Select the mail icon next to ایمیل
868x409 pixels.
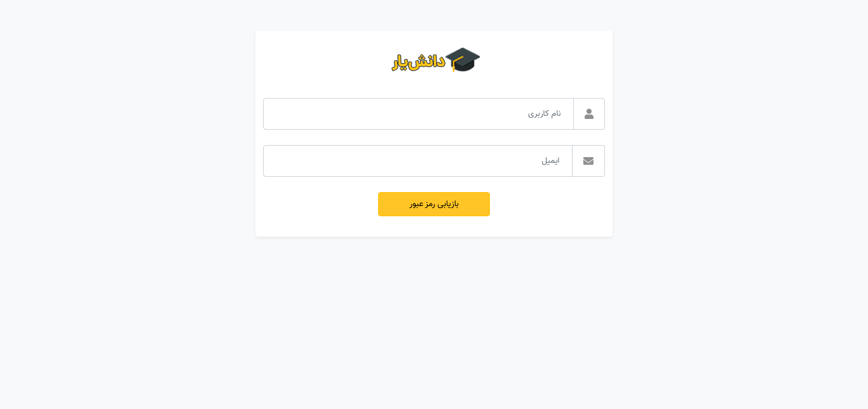(588, 161)
